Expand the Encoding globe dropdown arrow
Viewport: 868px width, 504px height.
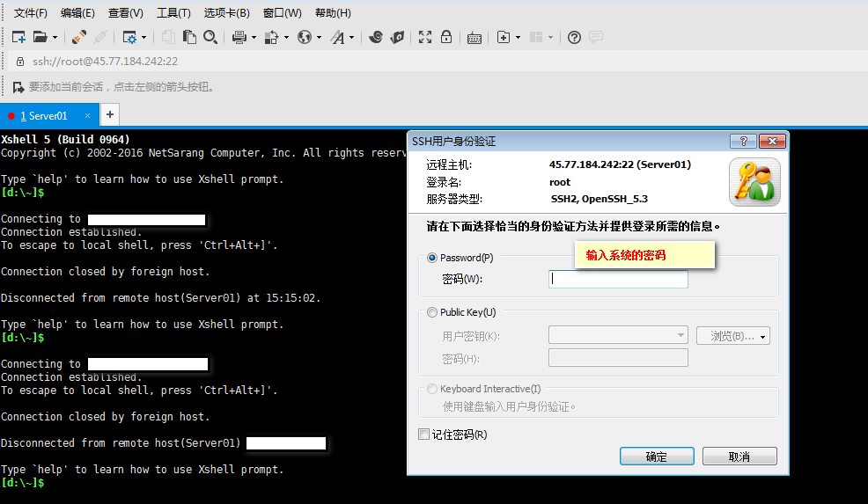(x=319, y=38)
